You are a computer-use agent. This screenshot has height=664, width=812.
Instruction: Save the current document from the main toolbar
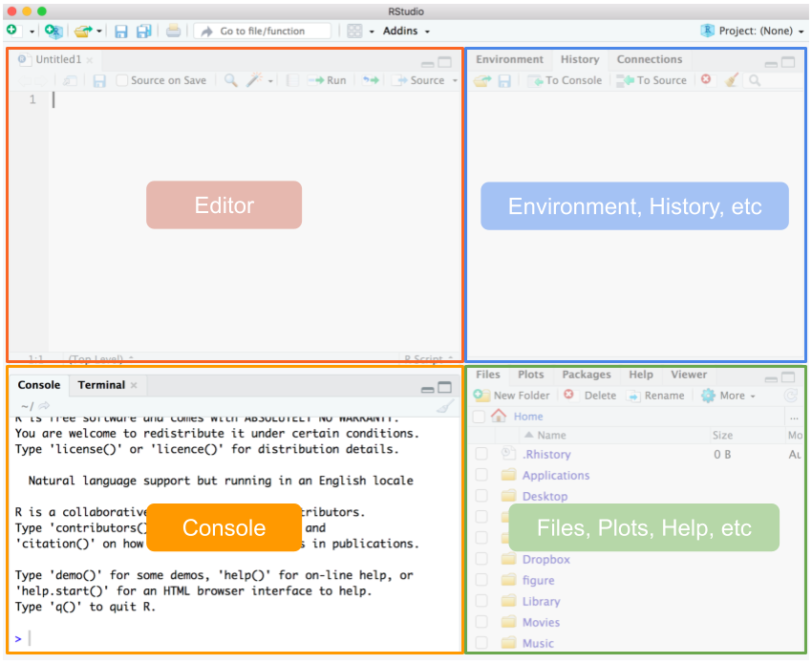point(120,32)
